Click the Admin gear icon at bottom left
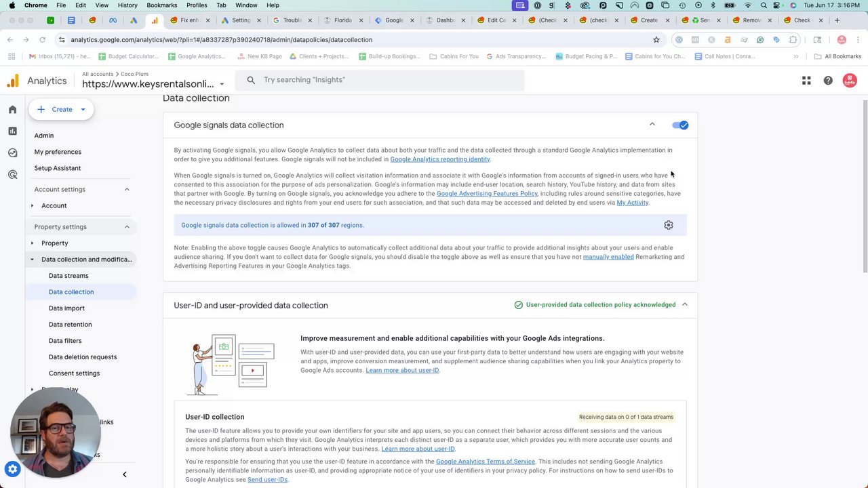The image size is (868, 488). click(12, 469)
